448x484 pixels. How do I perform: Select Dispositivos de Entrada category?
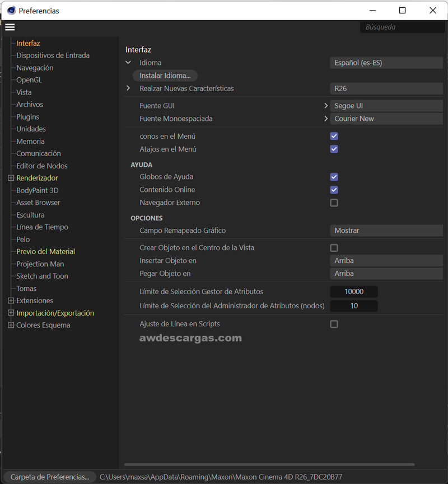53,55
